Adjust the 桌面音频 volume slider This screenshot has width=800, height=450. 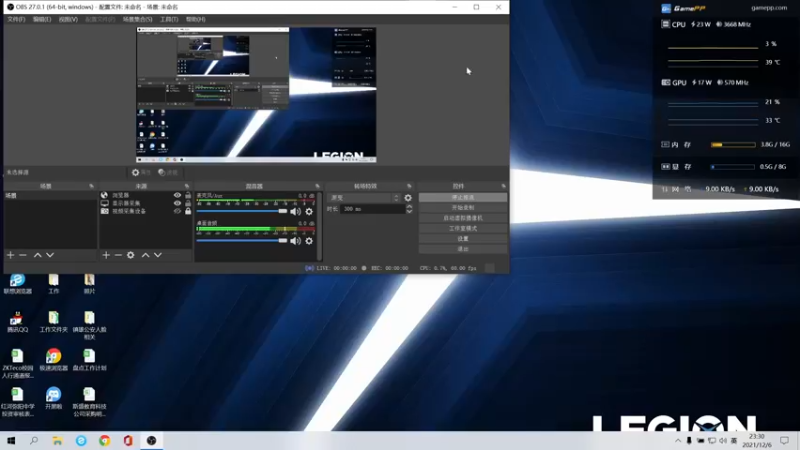coord(241,241)
